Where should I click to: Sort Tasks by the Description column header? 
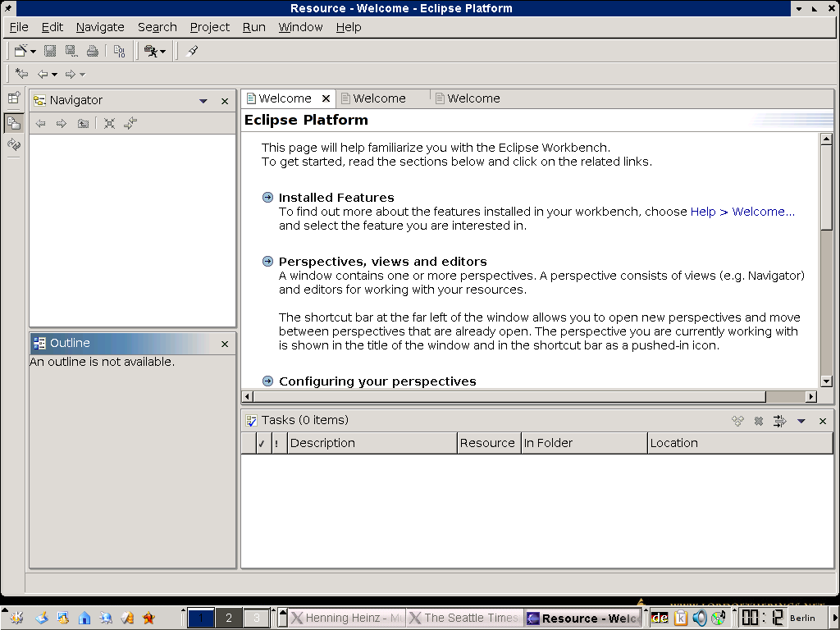(x=372, y=443)
